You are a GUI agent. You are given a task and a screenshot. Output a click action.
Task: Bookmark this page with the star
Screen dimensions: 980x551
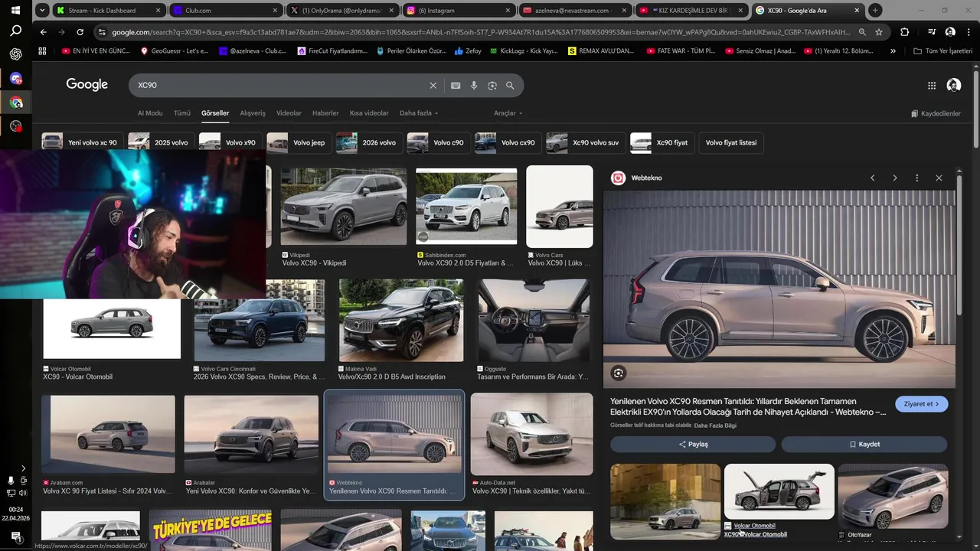click(879, 32)
